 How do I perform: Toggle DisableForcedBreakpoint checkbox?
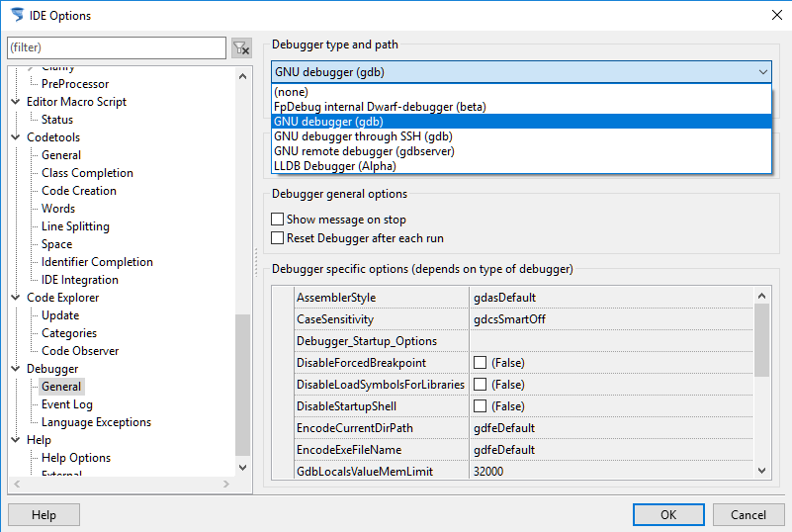click(x=480, y=363)
